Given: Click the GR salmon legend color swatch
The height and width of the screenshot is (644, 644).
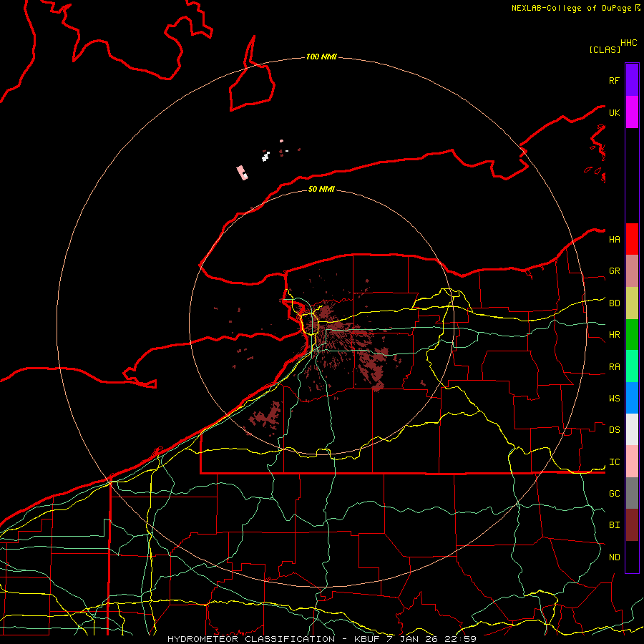Looking at the screenshot, I should [632, 271].
